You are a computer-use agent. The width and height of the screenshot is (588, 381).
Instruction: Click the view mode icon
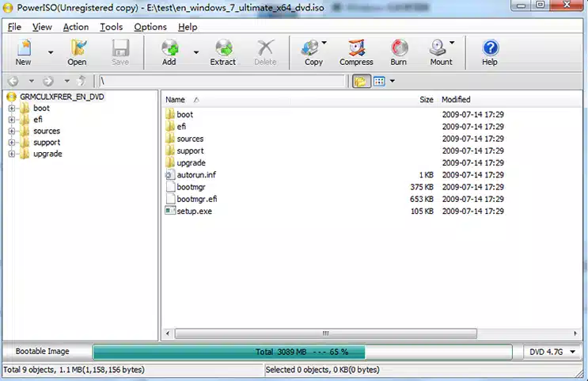(380, 81)
